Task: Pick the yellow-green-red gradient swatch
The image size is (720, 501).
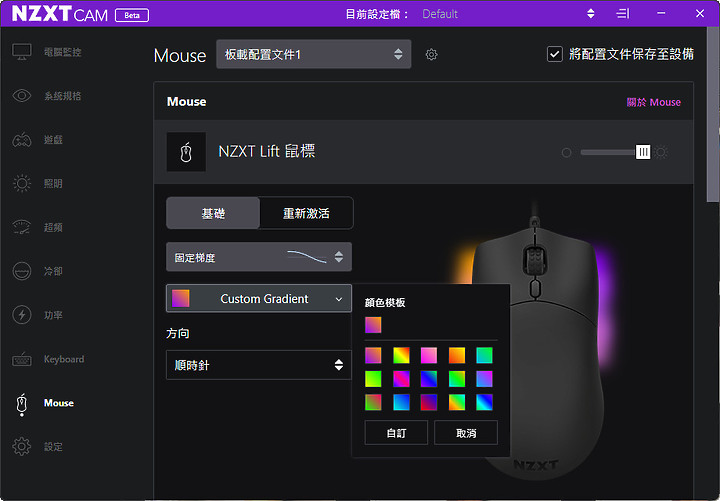Action: pyautogui.click(x=401, y=355)
